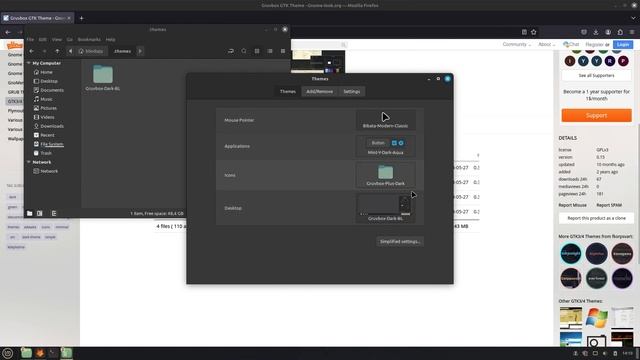Click the orange Support button
Screen dimensions: 640x360
pyautogui.click(x=596, y=116)
